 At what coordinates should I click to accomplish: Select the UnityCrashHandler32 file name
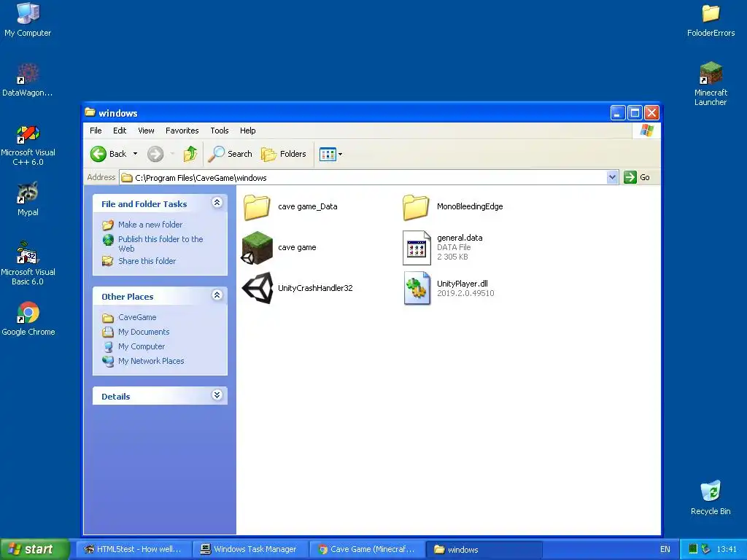click(x=315, y=288)
